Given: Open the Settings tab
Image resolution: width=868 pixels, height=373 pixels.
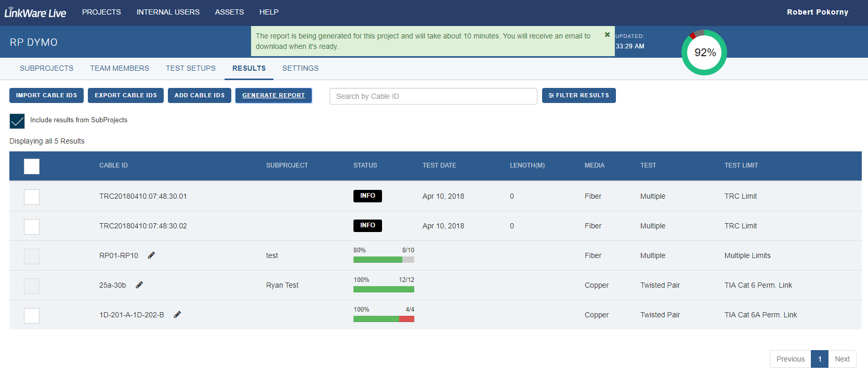Looking at the screenshot, I should pos(300,68).
